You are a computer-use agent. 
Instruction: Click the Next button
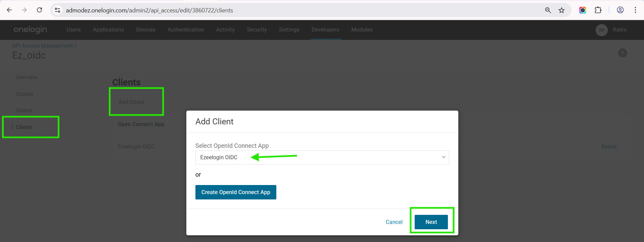pos(431,222)
